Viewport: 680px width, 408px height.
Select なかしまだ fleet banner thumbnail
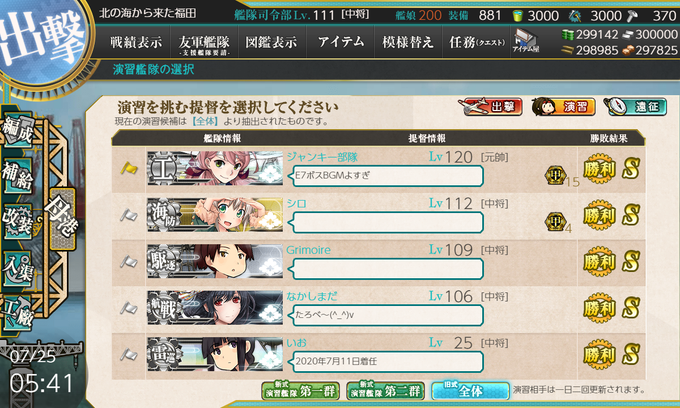(x=215, y=308)
